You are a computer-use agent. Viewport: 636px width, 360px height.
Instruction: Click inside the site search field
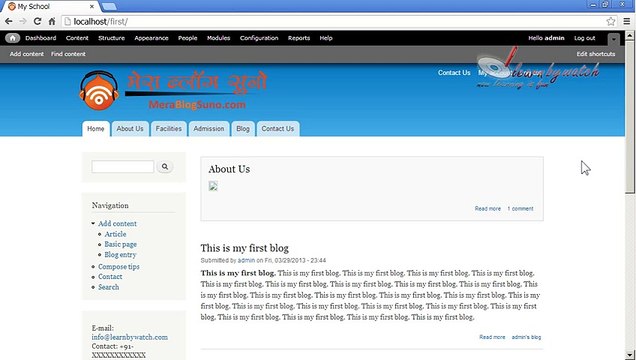122,166
